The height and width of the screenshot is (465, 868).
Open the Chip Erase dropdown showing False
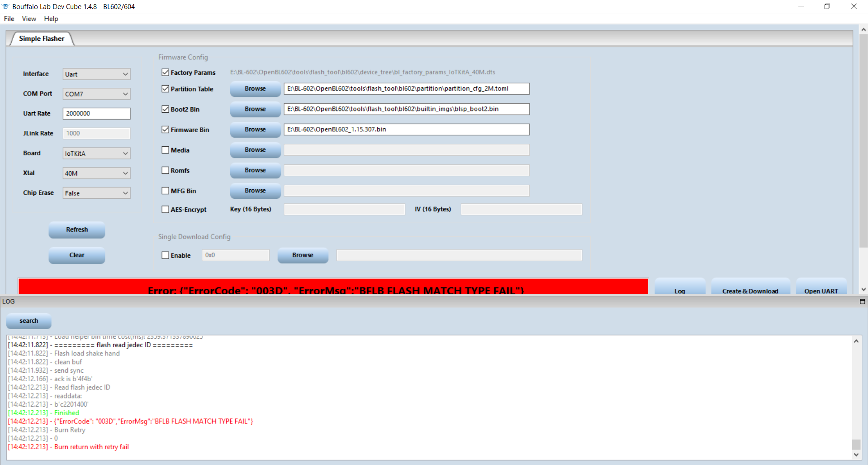click(96, 193)
